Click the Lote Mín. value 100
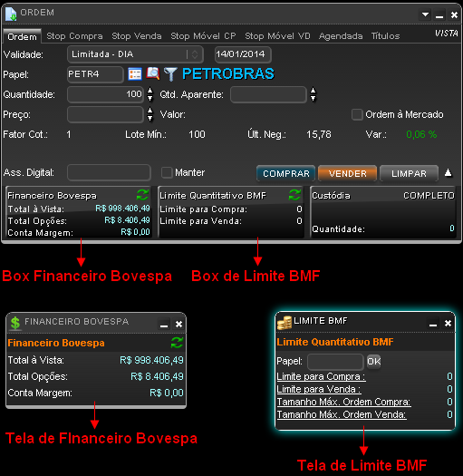 (197, 134)
